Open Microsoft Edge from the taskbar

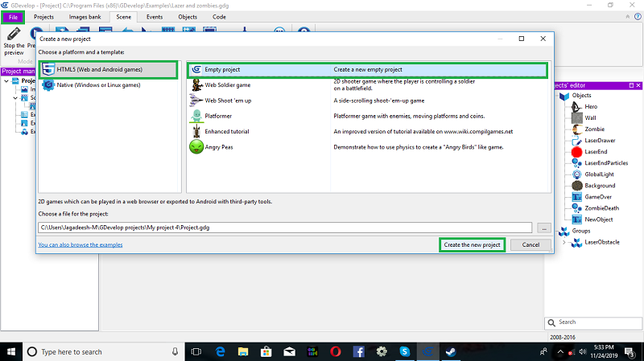coord(220,352)
